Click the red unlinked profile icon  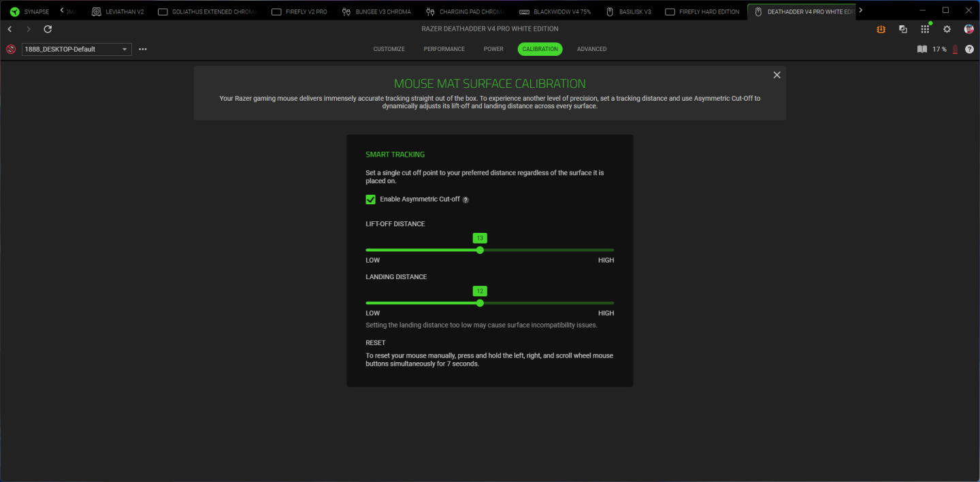[11, 49]
